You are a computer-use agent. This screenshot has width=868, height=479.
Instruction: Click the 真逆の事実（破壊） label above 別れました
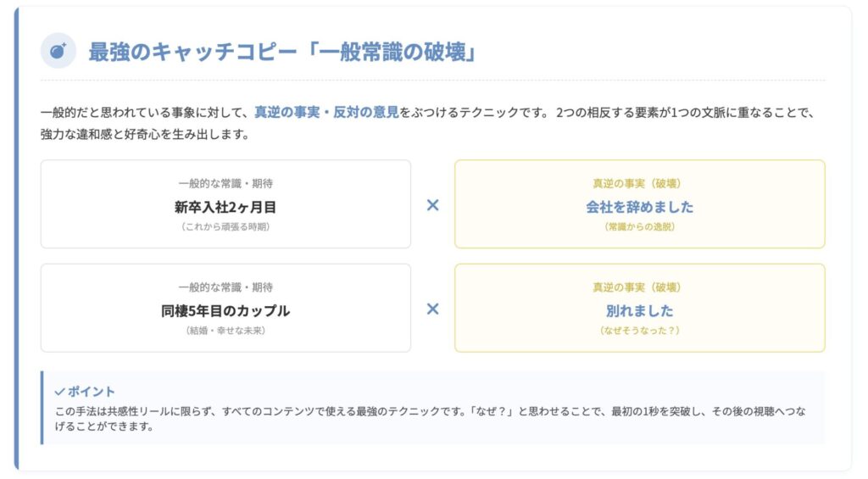pyautogui.click(x=639, y=287)
